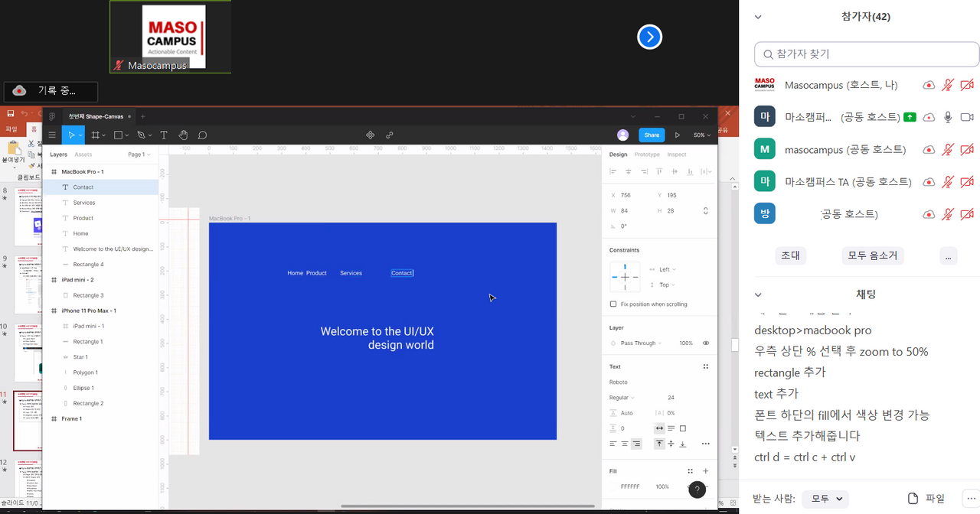Image resolution: width=980 pixels, height=514 pixels.
Task: Select the Hand tool
Action: 184,135
